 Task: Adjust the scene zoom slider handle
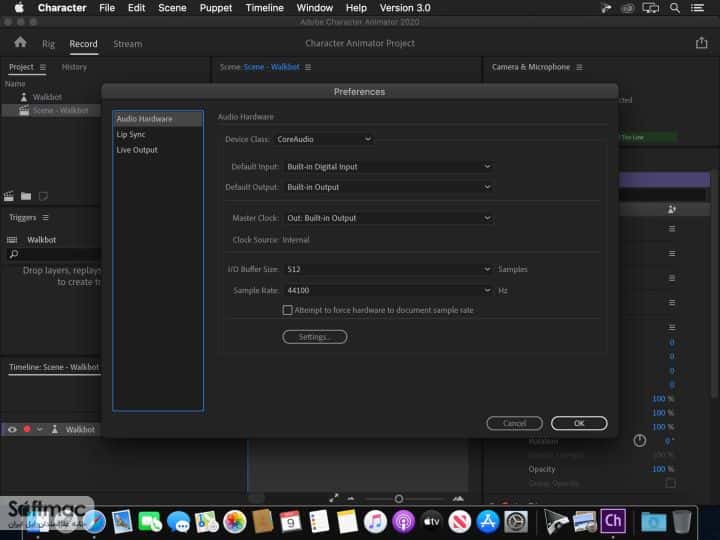coord(399,499)
